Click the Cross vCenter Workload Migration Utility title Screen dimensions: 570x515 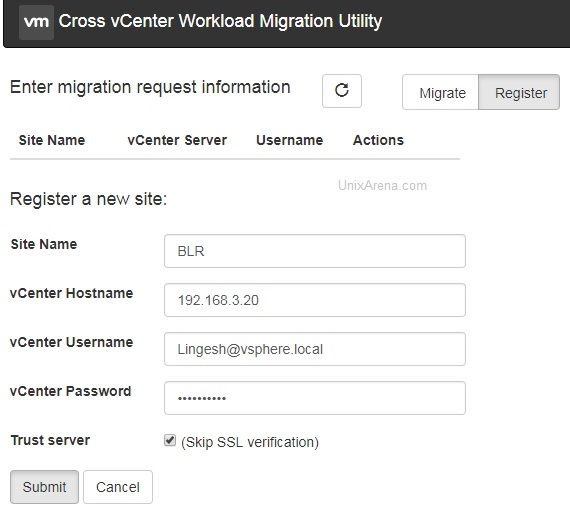tap(220, 21)
